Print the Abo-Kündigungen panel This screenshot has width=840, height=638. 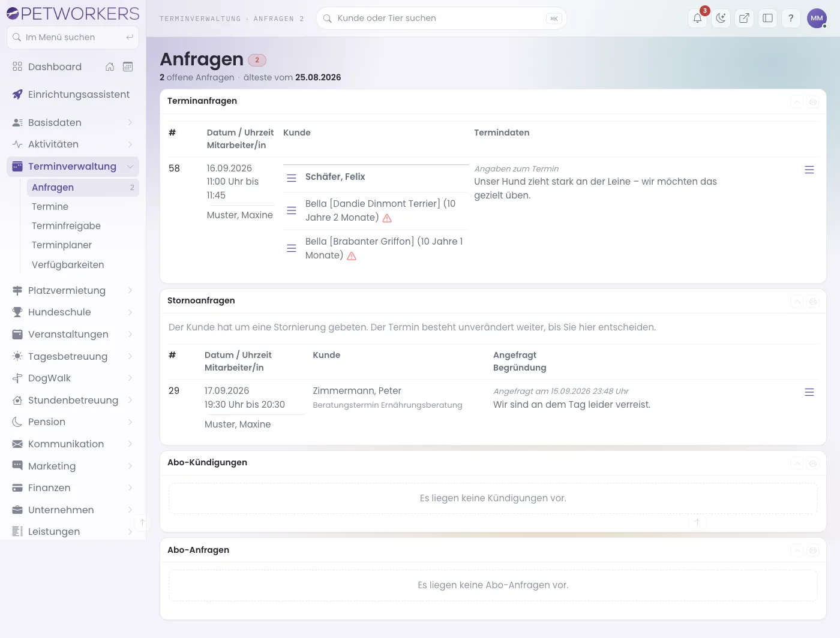[813, 463]
